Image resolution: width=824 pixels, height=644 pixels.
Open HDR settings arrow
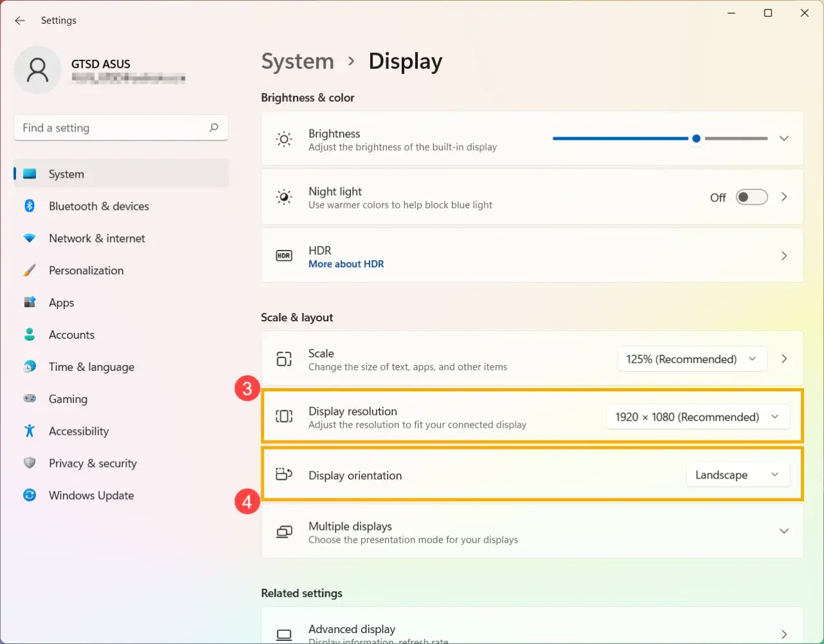pyautogui.click(x=784, y=256)
